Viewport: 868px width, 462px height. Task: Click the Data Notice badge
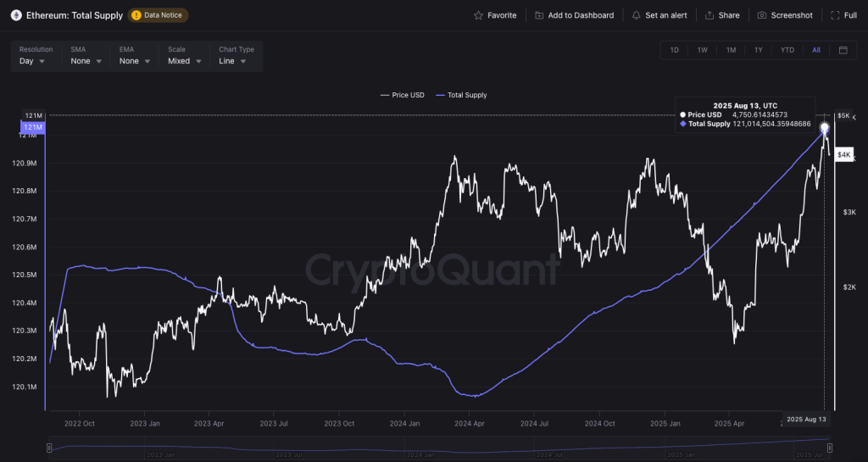click(159, 15)
